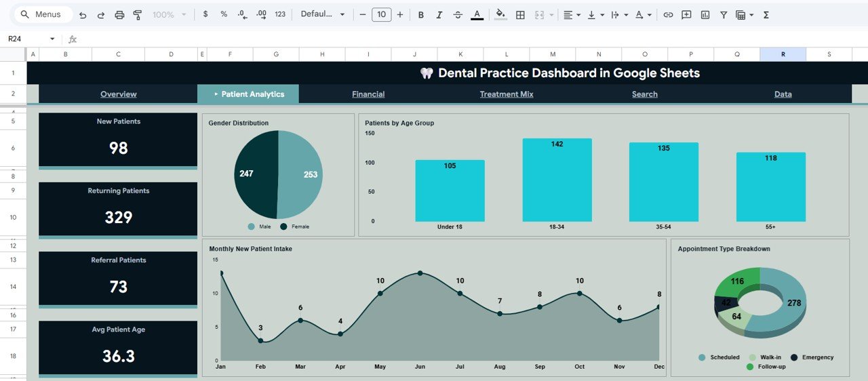Click the New Patients card value 98
This screenshot has height=381, width=868.
tap(118, 148)
